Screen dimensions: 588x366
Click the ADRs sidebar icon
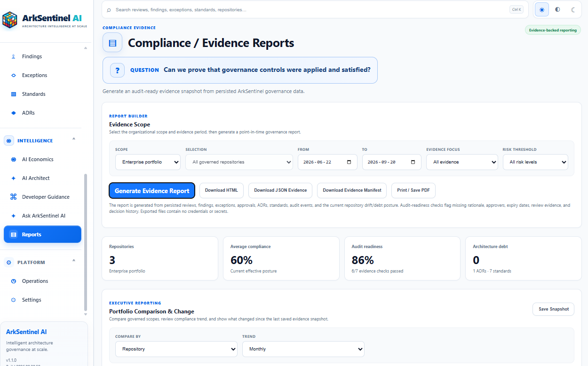pos(13,113)
